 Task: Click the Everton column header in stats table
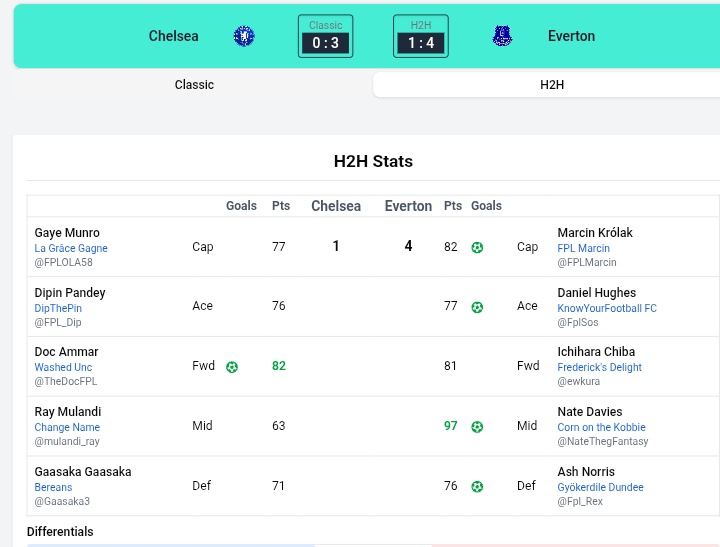(408, 206)
